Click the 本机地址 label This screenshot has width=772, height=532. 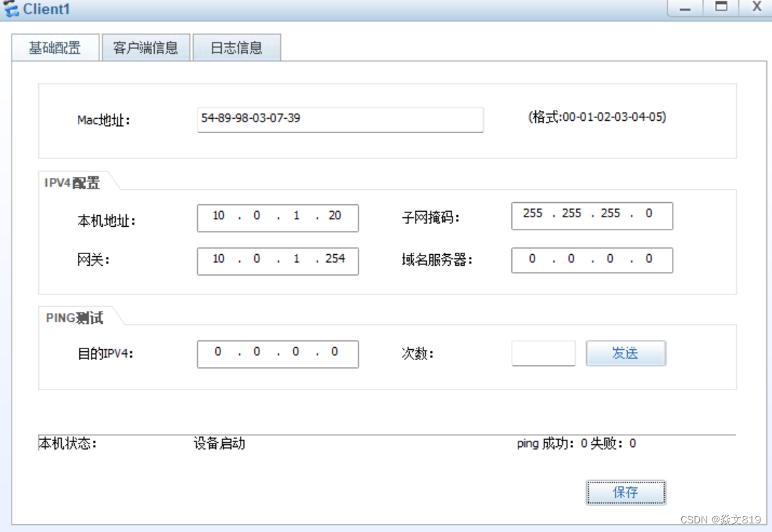107,221
